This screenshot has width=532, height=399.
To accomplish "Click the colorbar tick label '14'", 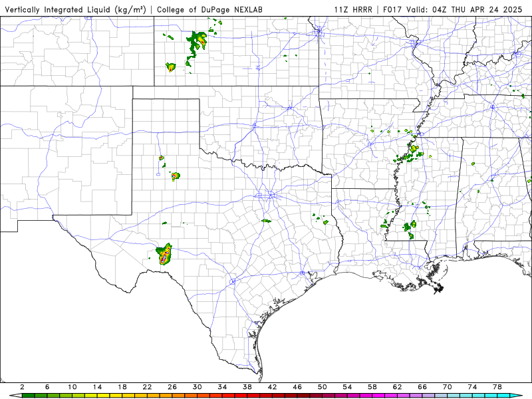I will click(x=97, y=387).
